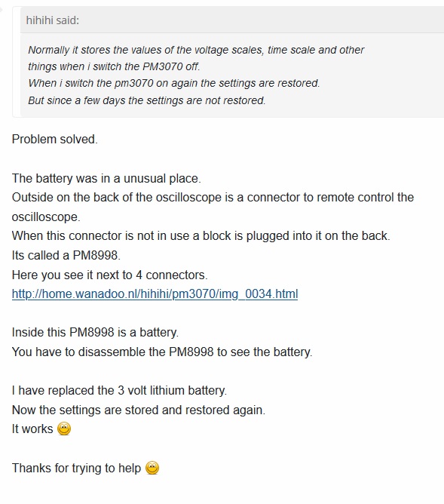Click the words "Thanks for trying to help"

tap(76, 469)
